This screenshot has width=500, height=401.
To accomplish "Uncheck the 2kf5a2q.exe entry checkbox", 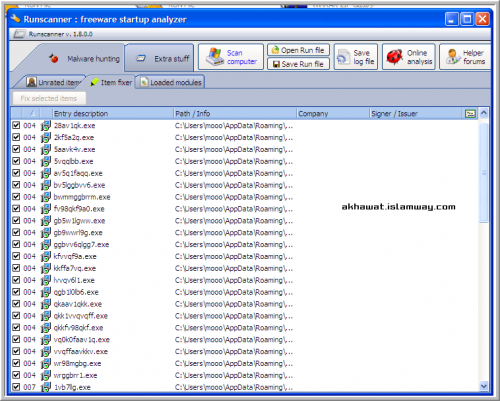I will pos(16,137).
